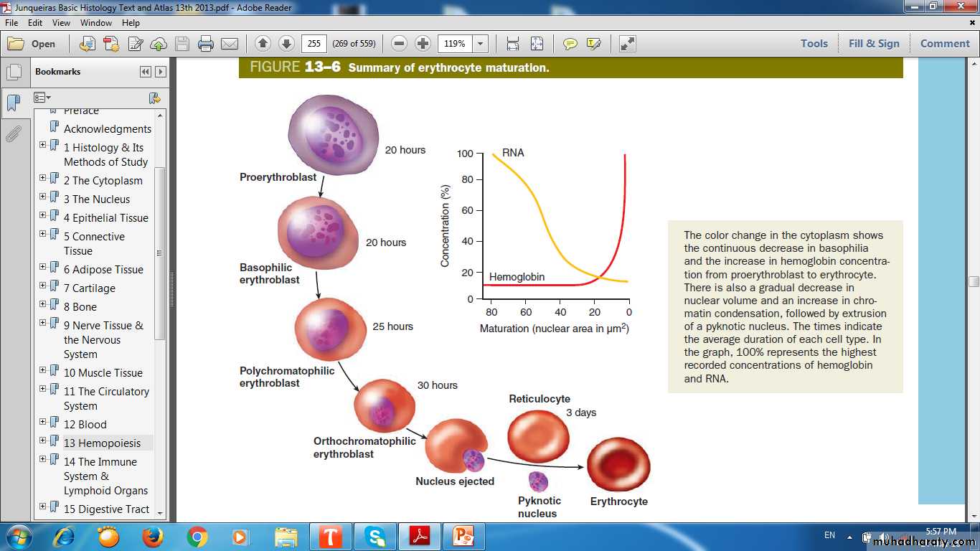
Task: Click the page number input field
Action: [x=314, y=44]
